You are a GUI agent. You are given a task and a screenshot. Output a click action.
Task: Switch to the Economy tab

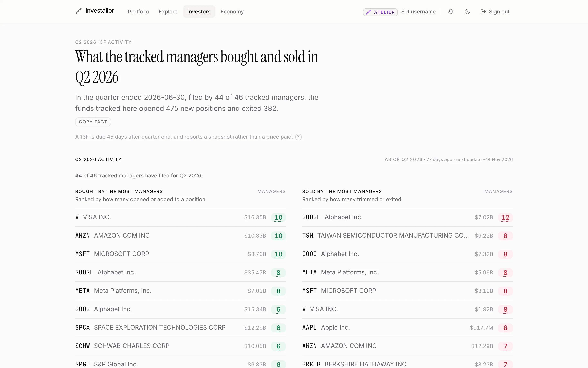pos(232,12)
